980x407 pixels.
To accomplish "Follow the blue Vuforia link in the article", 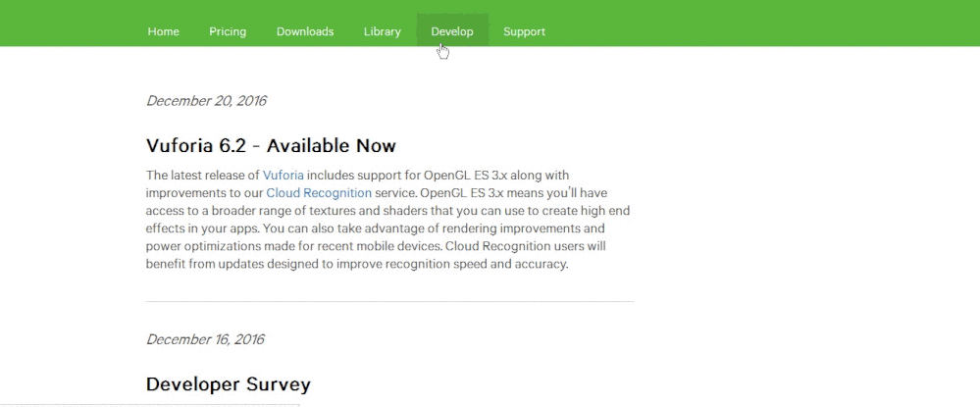I will (284, 175).
